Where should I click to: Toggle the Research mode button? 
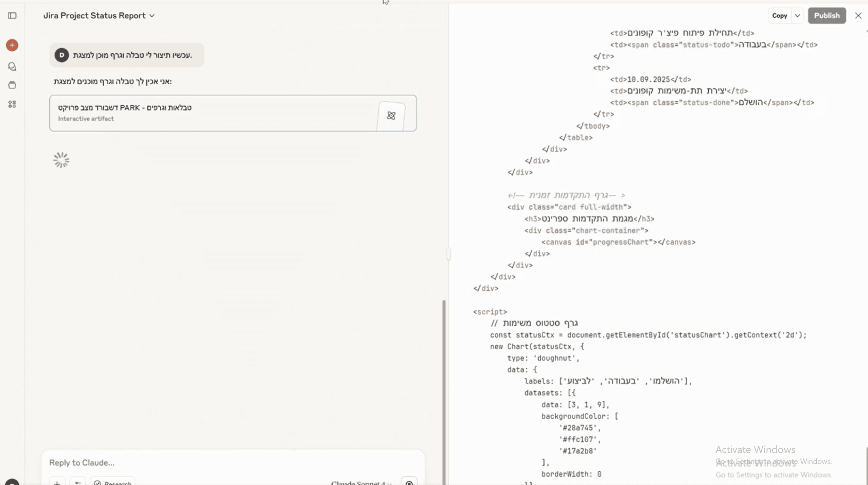coord(112,482)
